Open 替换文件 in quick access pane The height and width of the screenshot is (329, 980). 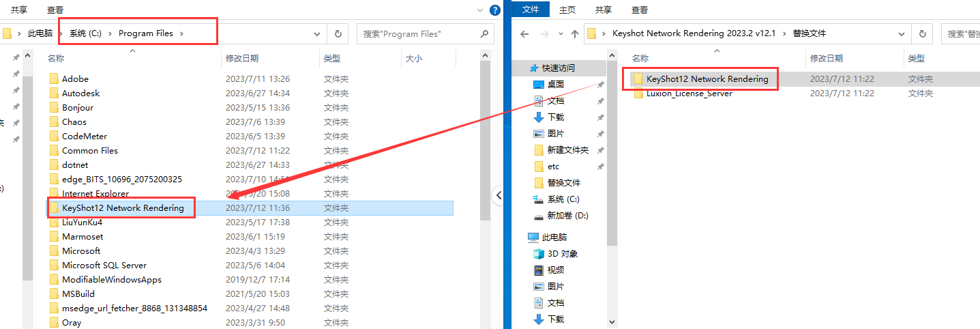pyautogui.click(x=564, y=183)
